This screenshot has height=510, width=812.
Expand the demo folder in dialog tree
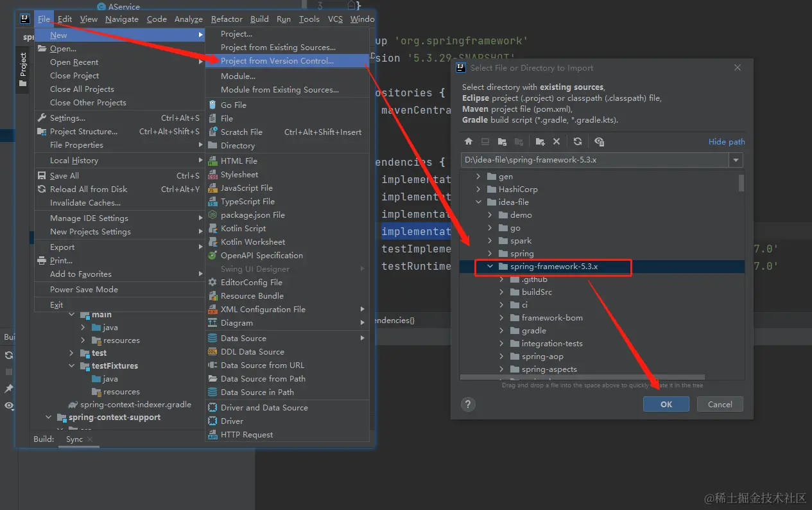(x=490, y=215)
